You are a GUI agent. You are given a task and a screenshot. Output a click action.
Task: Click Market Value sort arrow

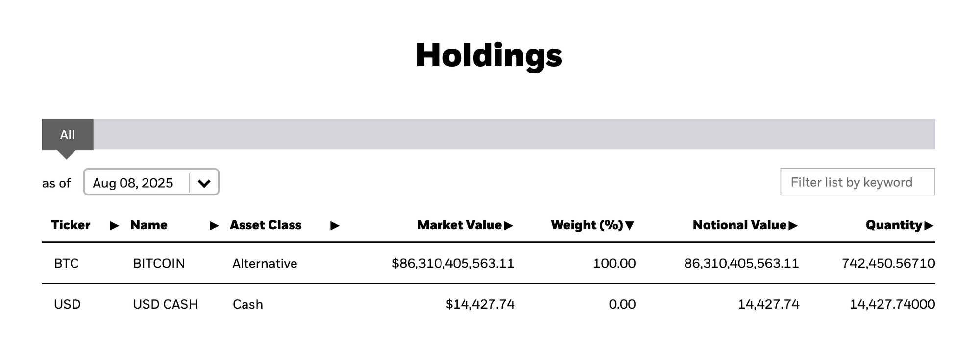508,226
